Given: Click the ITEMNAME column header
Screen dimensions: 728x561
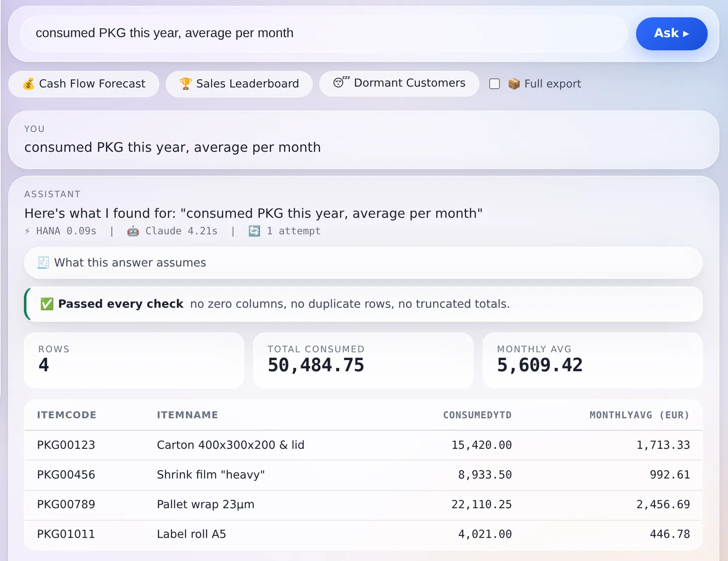Looking at the screenshot, I should pyautogui.click(x=187, y=415).
